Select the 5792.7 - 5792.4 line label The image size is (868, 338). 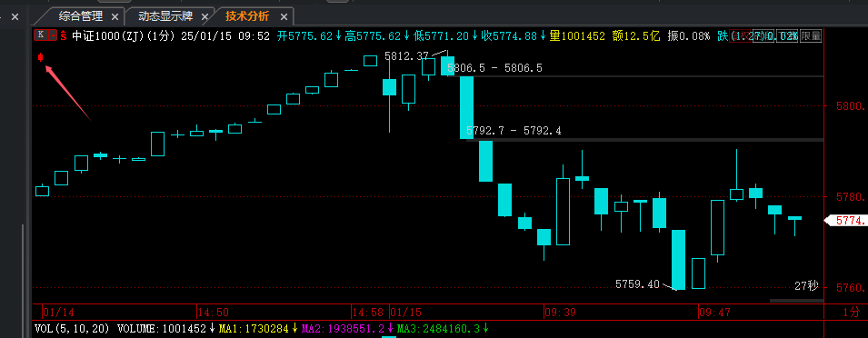514,131
